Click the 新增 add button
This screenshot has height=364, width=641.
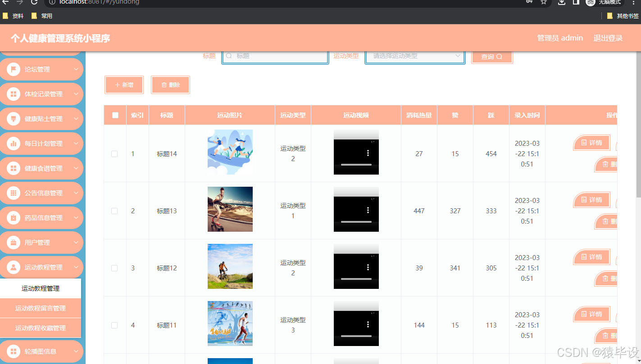[124, 85]
